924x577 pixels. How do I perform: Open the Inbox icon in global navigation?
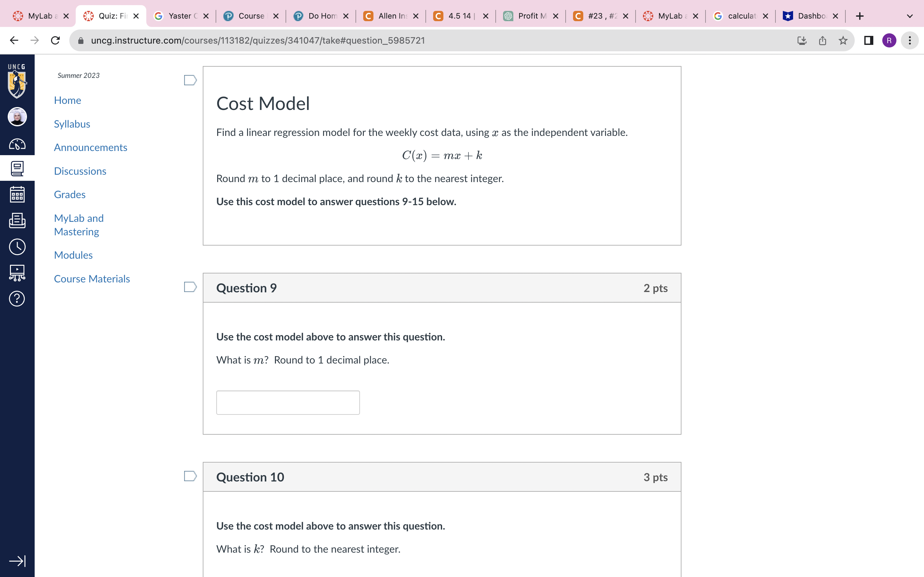(17, 221)
